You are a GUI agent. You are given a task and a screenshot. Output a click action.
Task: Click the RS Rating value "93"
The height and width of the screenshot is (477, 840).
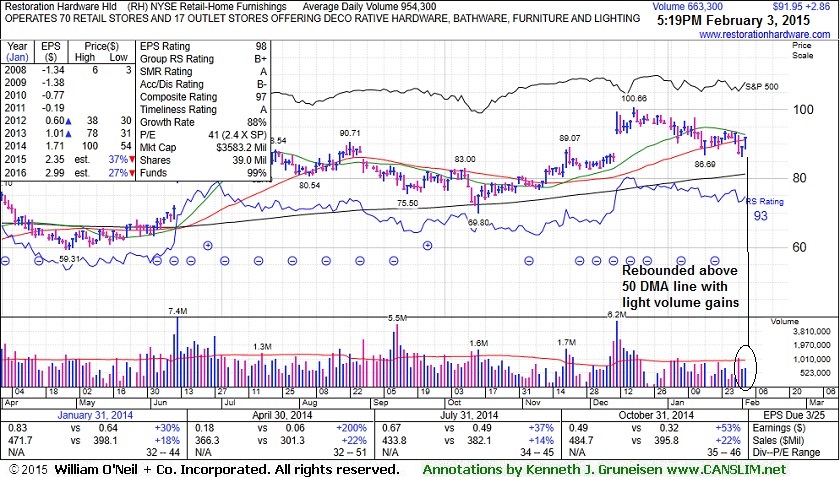click(x=761, y=215)
